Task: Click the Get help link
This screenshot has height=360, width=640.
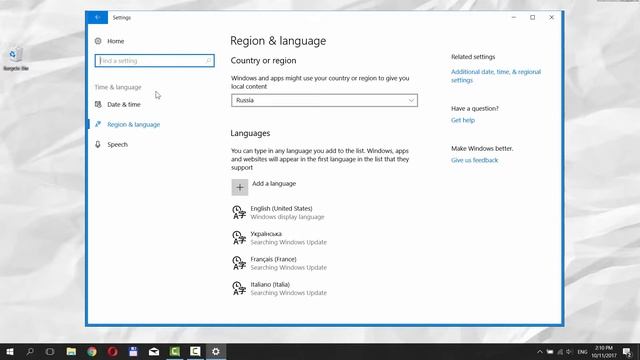Action: (x=463, y=120)
